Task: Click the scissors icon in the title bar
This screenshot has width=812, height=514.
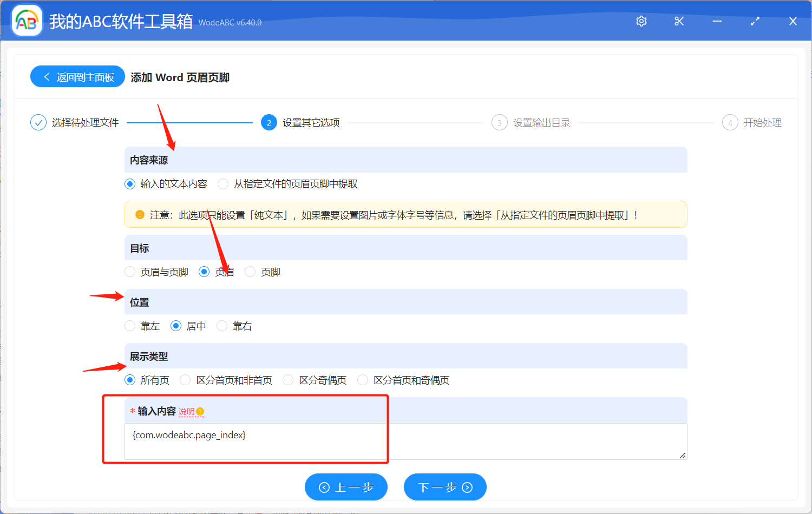Action: coord(679,21)
